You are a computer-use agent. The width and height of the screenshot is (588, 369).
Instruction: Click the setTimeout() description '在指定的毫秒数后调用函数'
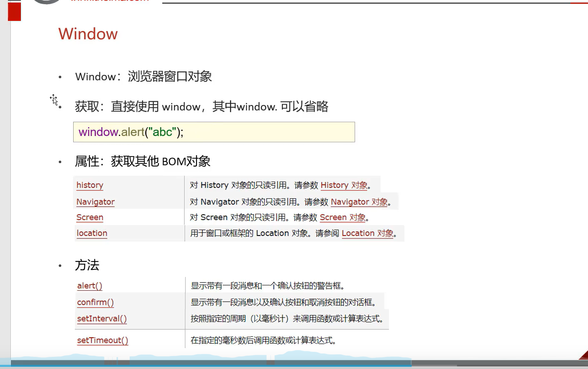(x=263, y=340)
